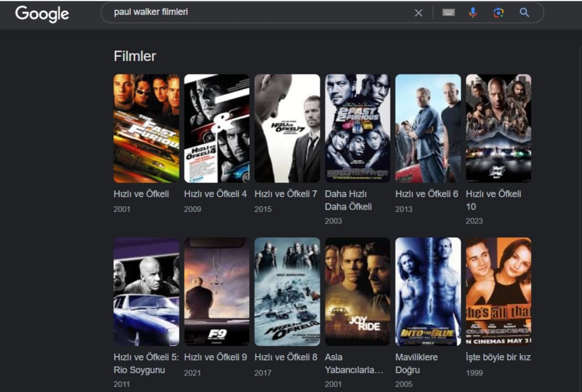Go to Google home via the logo
This screenshot has width=582, height=392.
tap(42, 14)
